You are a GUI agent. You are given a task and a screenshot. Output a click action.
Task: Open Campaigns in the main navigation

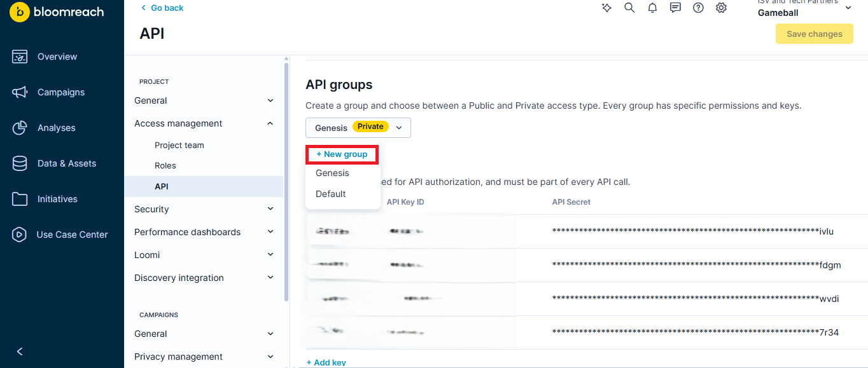tap(61, 92)
